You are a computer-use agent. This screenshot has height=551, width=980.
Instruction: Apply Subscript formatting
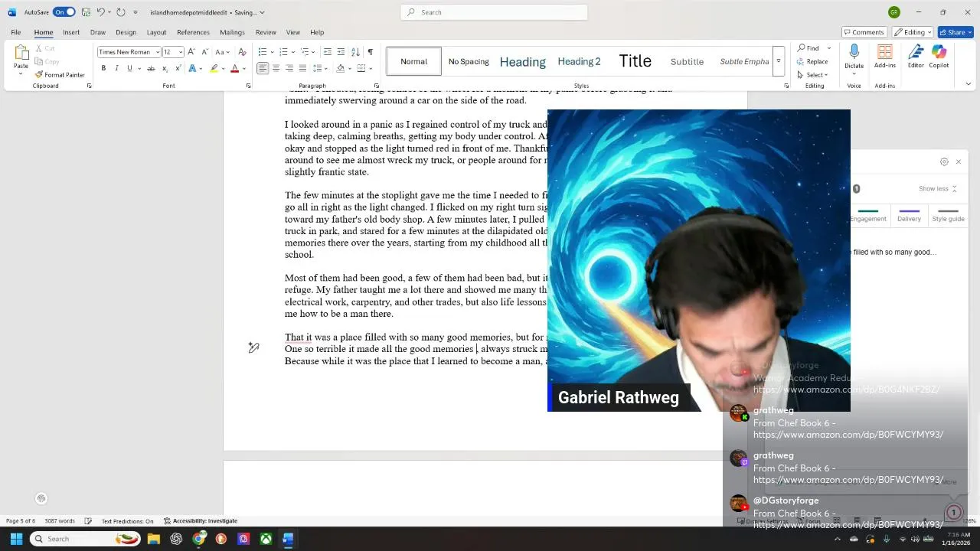(165, 68)
